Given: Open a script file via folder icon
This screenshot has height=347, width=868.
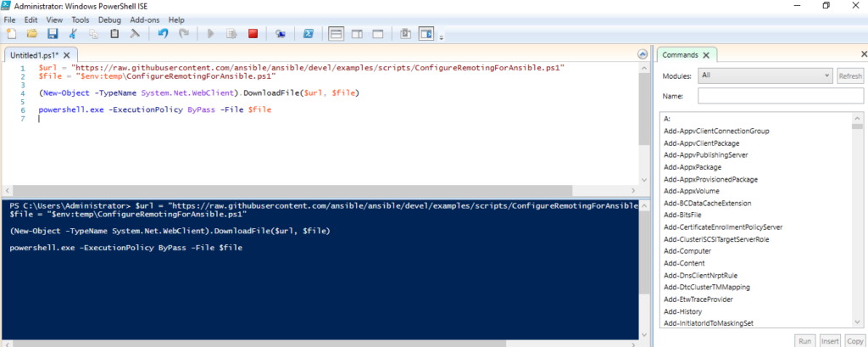Looking at the screenshot, I should [x=31, y=34].
